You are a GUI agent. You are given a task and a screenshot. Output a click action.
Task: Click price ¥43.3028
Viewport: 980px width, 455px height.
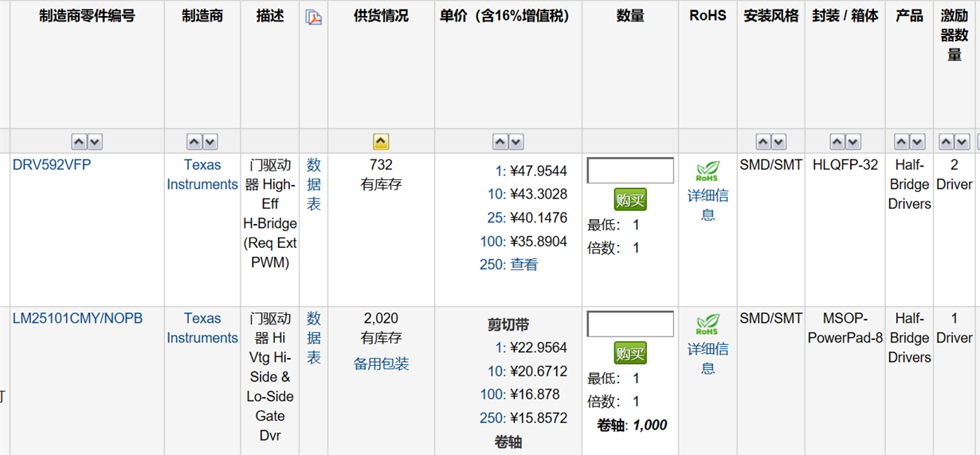[x=539, y=194]
